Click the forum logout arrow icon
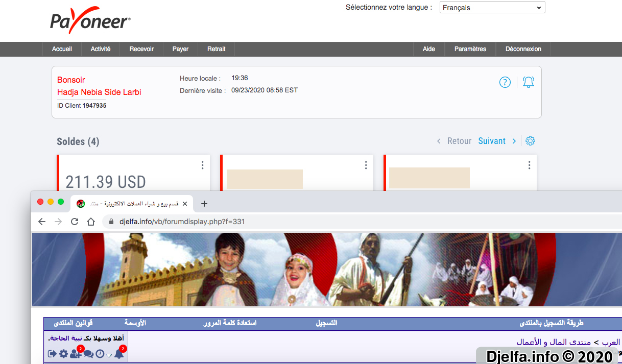This screenshot has height=364, width=622. (x=52, y=354)
